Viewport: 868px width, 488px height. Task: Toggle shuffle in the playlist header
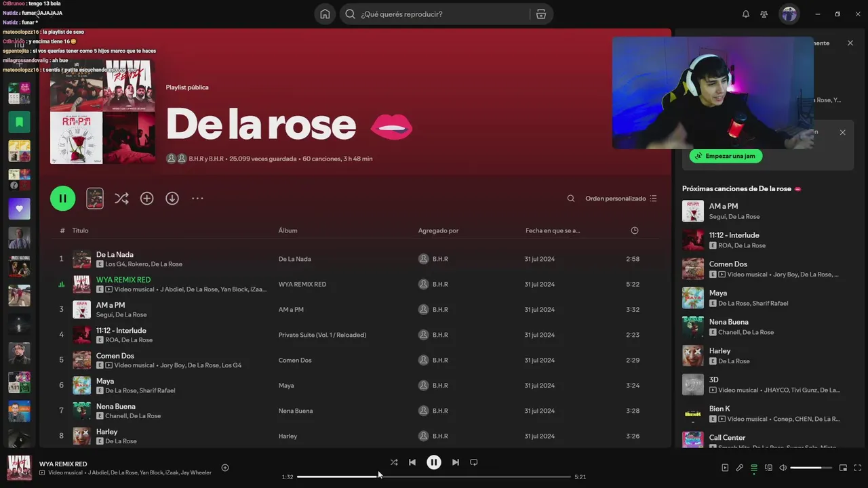(x=121, y=199)
